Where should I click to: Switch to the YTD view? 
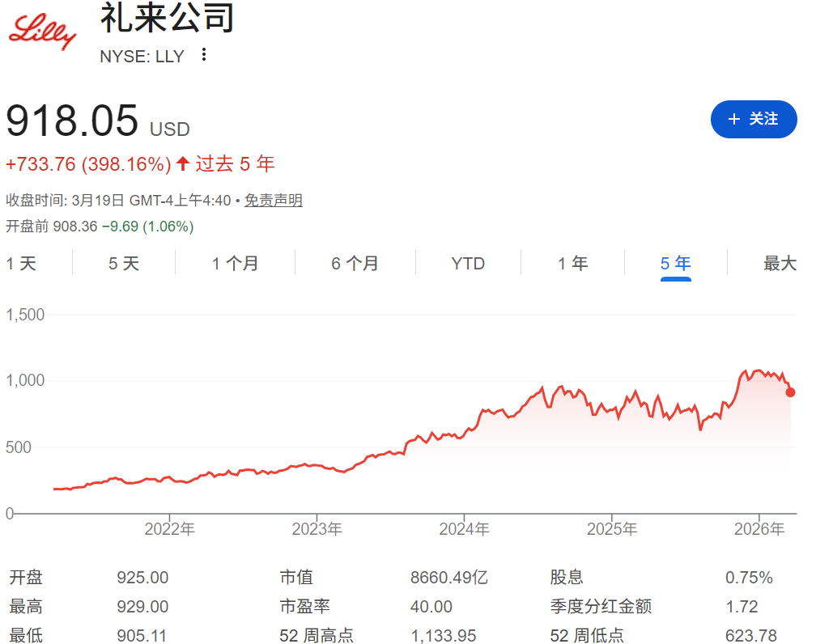(x=468, y=263)
